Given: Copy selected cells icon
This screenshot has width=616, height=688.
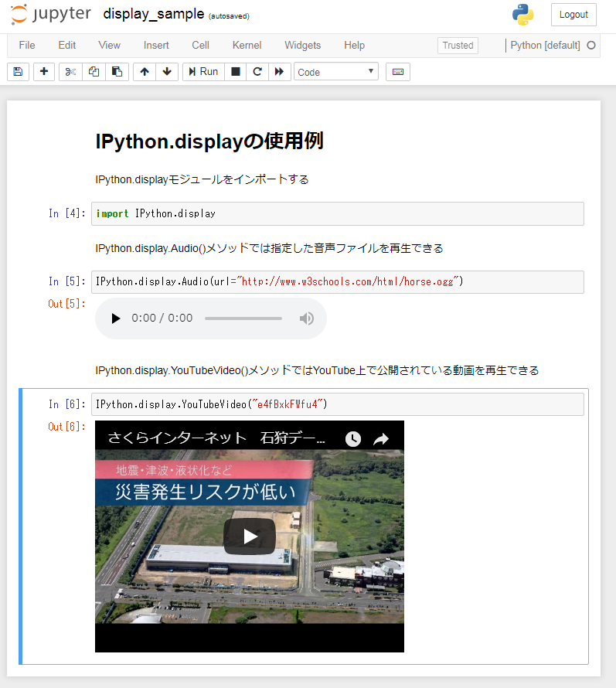Looking at the screenshot, I should 94,72.
